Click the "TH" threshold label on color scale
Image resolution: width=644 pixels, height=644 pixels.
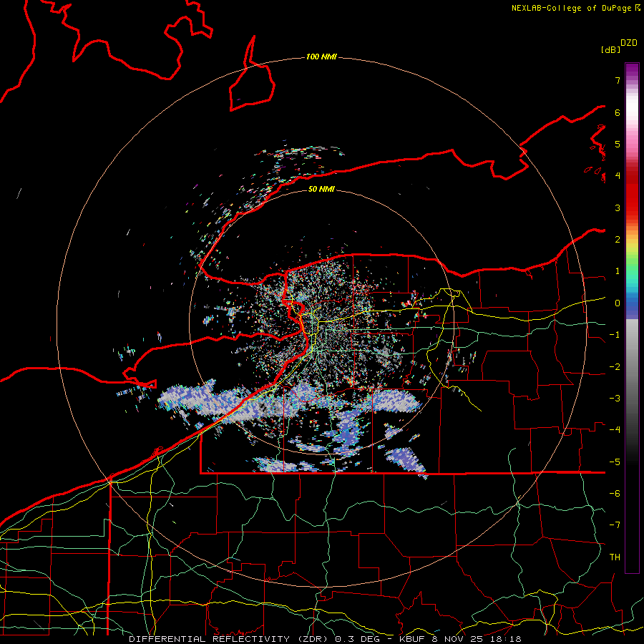pos(615,557)
